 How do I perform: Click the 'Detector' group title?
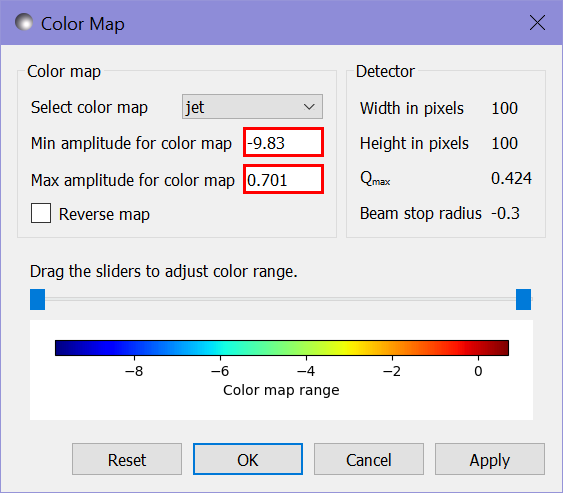(385, 71)
